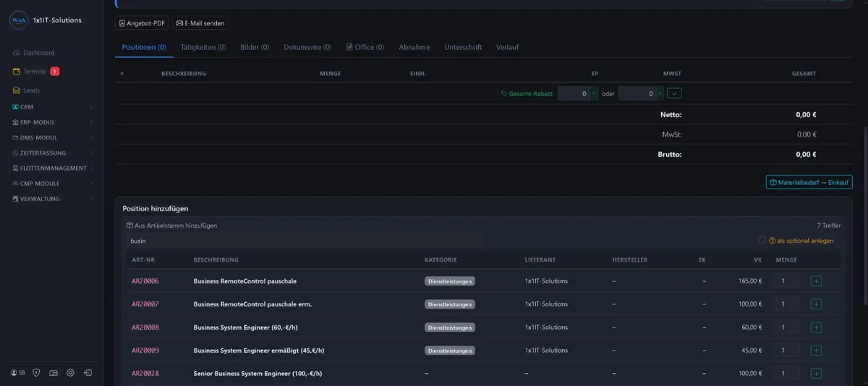
Task: Expand the FLOTTENMANAGEMENT sidebar section
Action: pyautogui.click(x=54, y=168)
